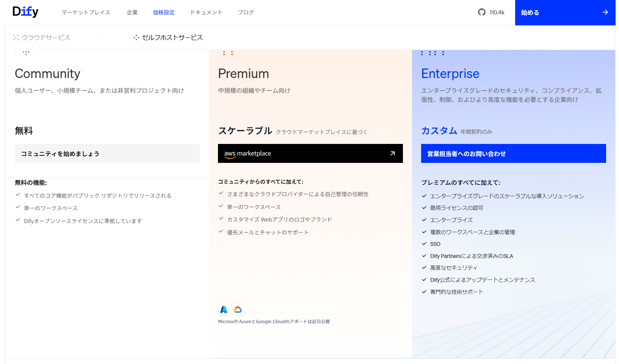Click さまざまなクラウドプロバイダーによる自己管理の信頼性
The height and width of the screenshot is (364, 619).
pyautogui.click(x=298, y=194)
